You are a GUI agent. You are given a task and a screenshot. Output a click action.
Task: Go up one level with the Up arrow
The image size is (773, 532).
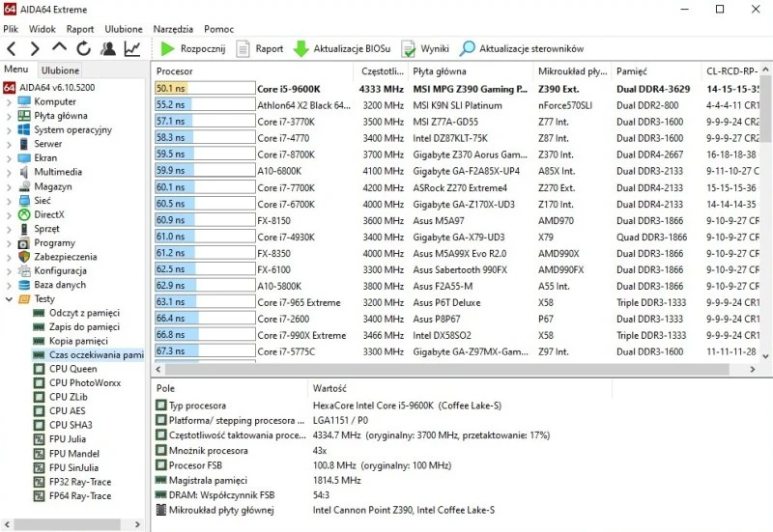[59, 48]
